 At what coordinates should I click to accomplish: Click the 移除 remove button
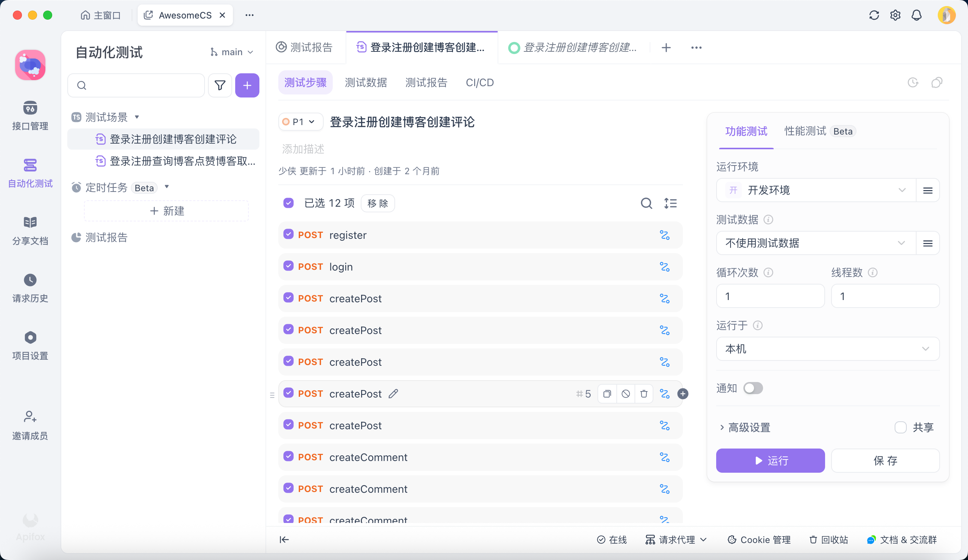click(378, 203)
